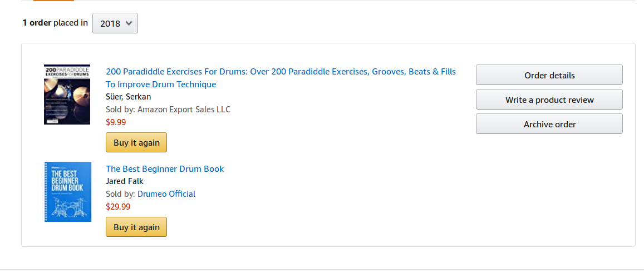Open the blue Best Beginner Drum Book cover
The width and height of the screenshot is (644, 273).
[68, 192]
